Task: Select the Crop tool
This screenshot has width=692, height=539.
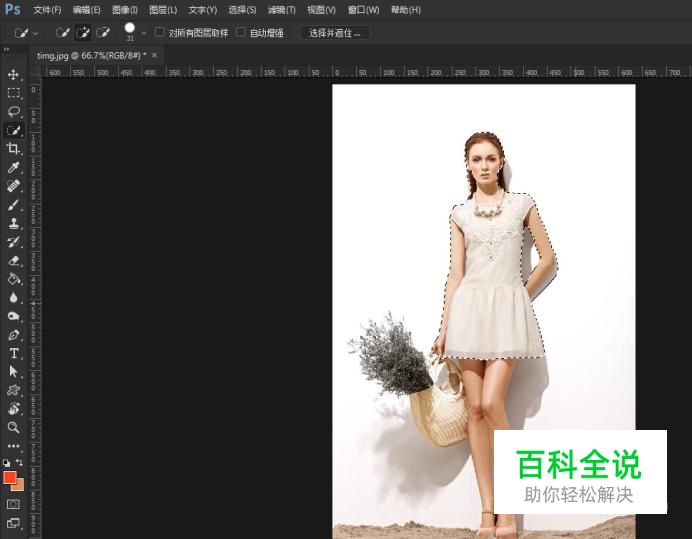Action: (13, 148)
